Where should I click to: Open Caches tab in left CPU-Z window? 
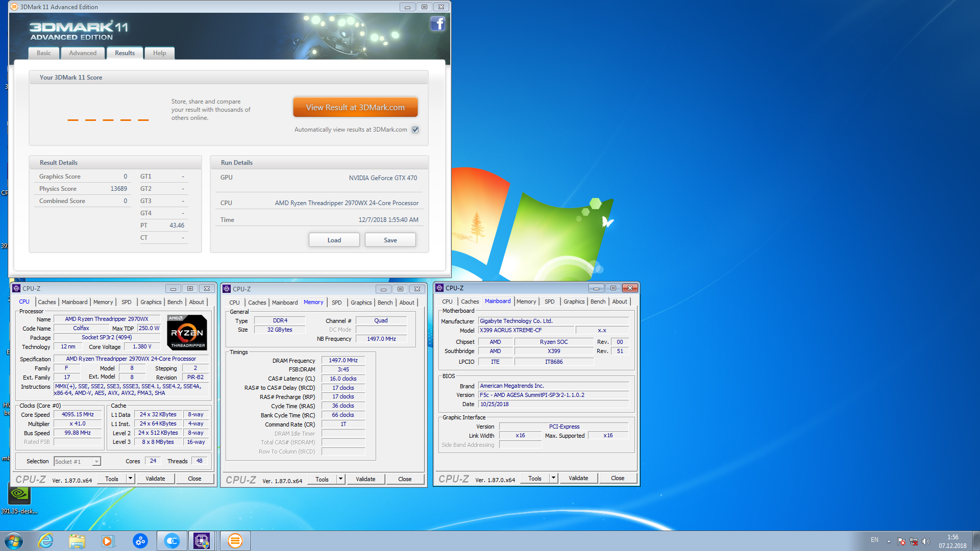tap(47, 302)
